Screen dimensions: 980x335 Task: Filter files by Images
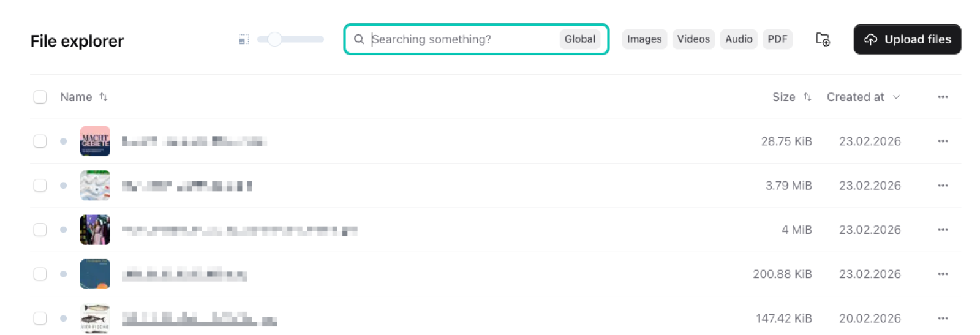click(644, 40)
